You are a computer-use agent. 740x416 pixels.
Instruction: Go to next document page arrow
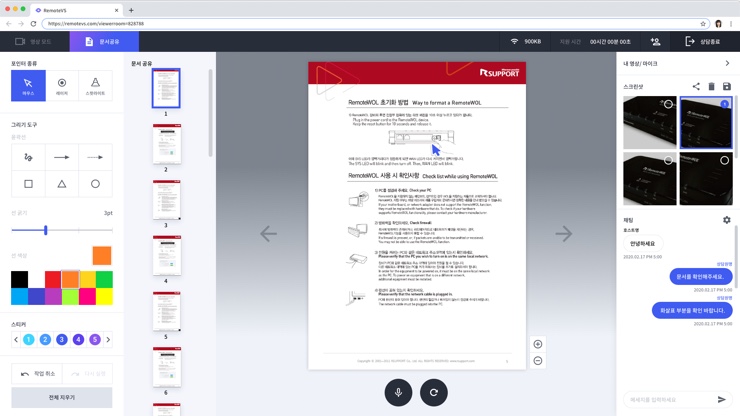coord(563,233)
